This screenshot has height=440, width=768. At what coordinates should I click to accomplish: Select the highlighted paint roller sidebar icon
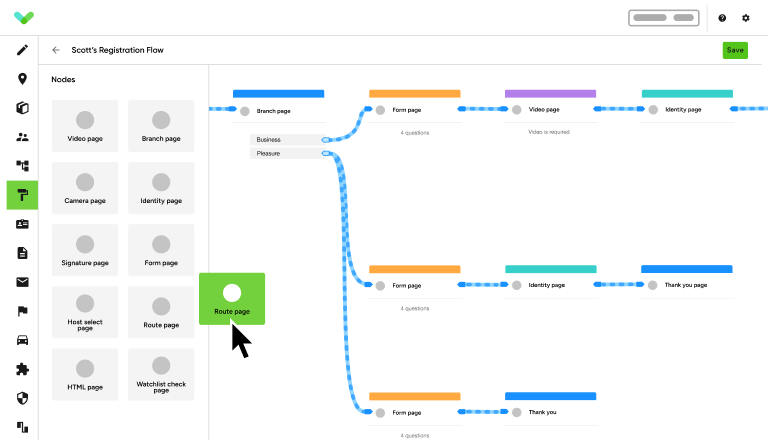tap(22, 195)
